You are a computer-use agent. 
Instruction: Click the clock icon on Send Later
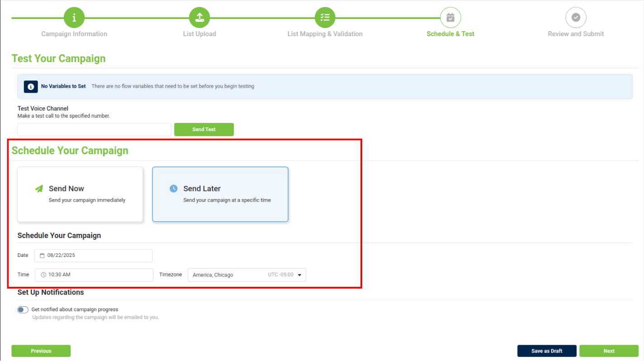click(174, 189)
